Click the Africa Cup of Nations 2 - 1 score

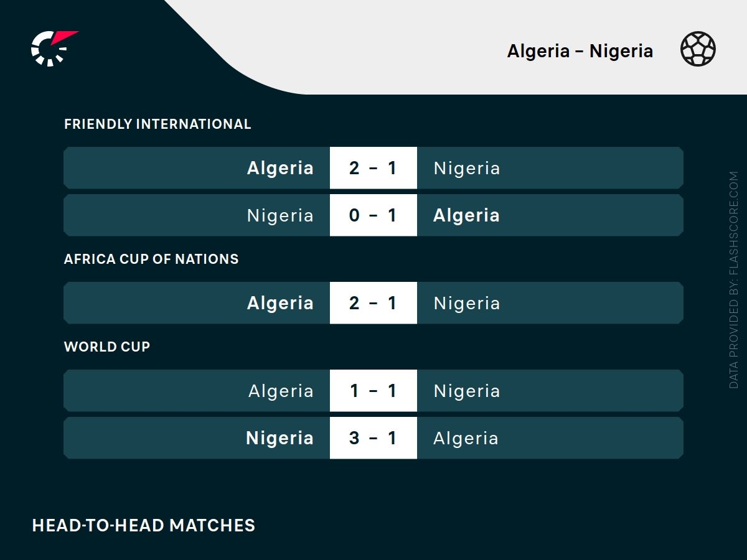373,303
